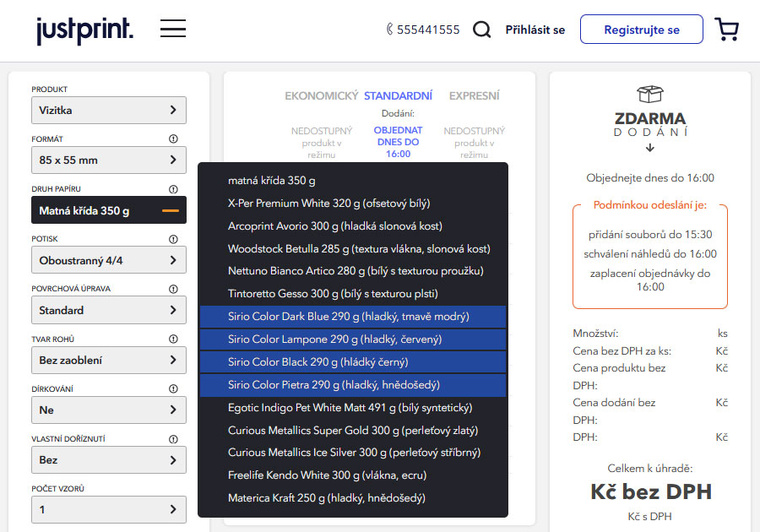The height and width of the screenshot is (532, 760).
Task: Choose Curious Metallics Super Gold 300 g
Action: tap(353, 431)
